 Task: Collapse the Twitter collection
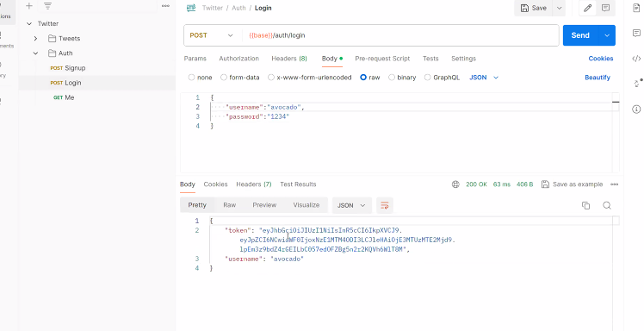(x=29, y=24)
